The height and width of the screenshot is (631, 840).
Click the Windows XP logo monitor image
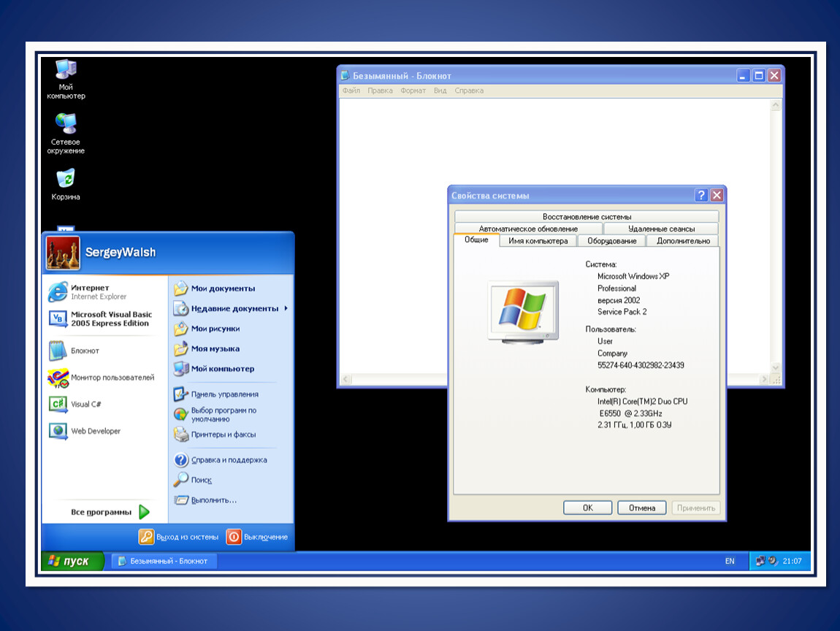524,312
